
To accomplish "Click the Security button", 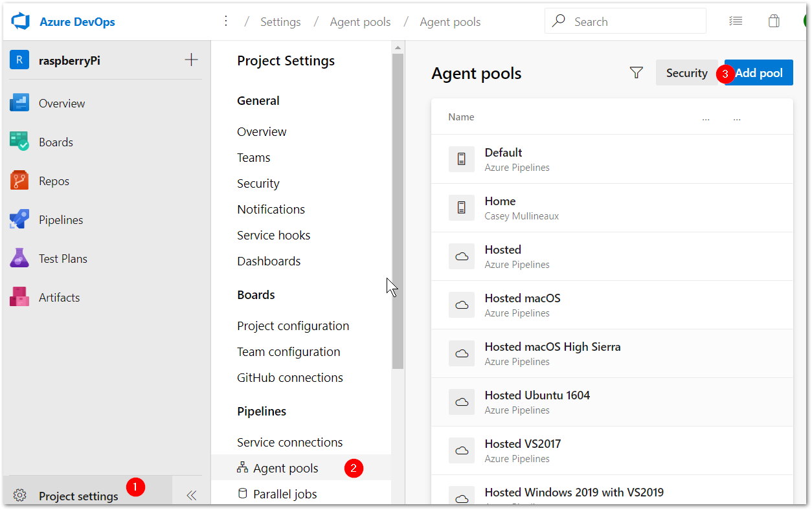I will tap(686, 73).
